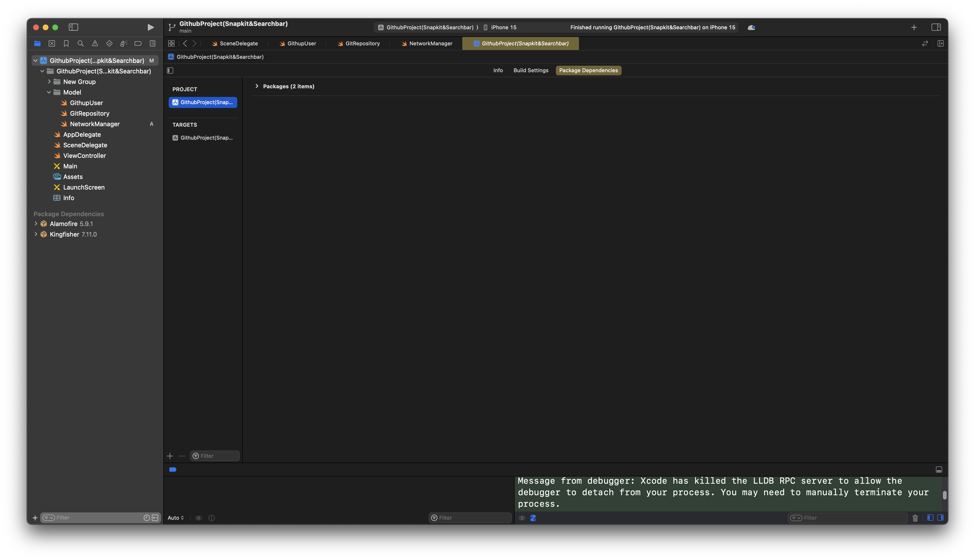Expand the Packages (2 items) section

click(257, 86)
